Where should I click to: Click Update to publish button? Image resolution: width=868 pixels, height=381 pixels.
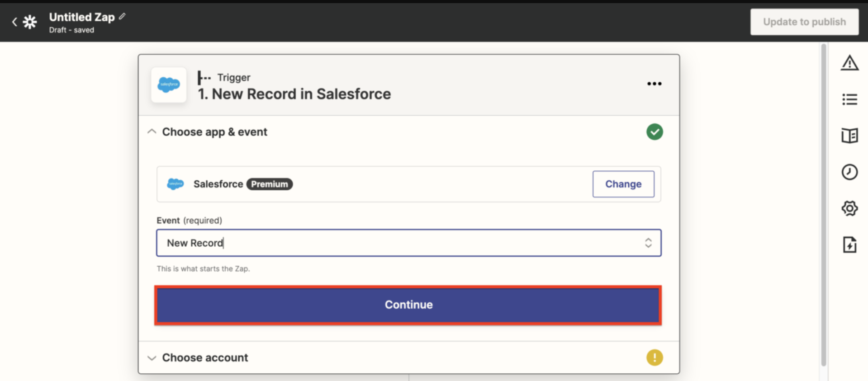pos(804,22)
